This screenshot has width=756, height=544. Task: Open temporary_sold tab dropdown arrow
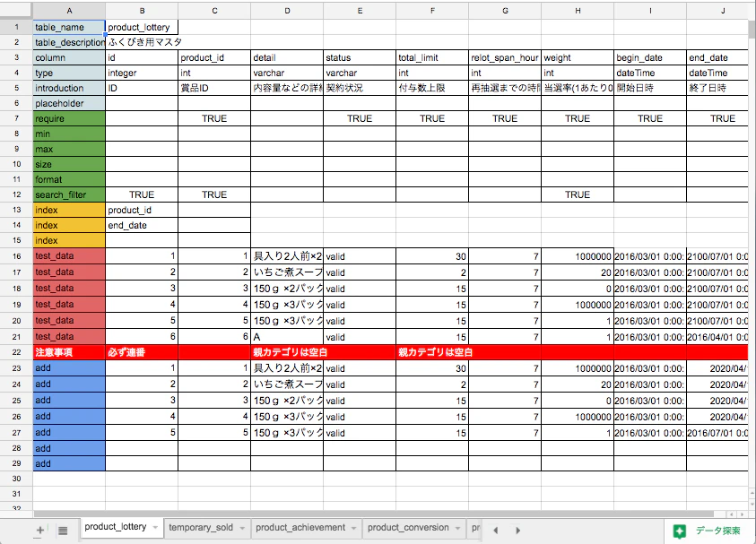tap(242, 528)
